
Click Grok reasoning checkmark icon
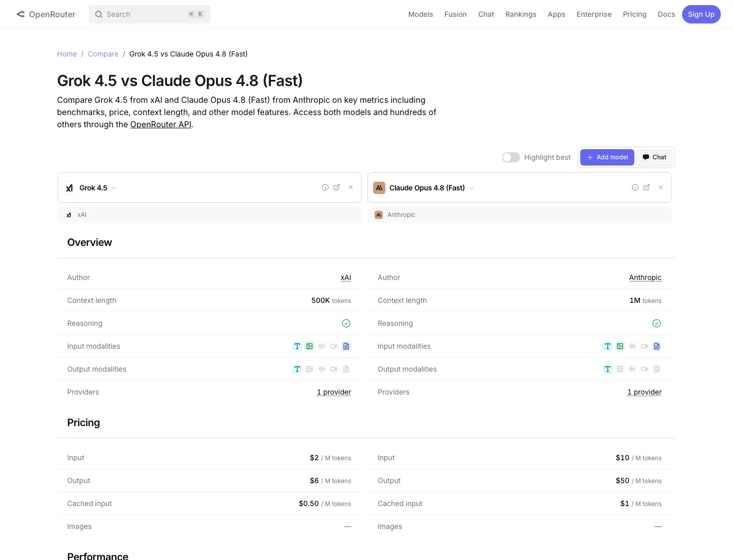coord(346,323)
